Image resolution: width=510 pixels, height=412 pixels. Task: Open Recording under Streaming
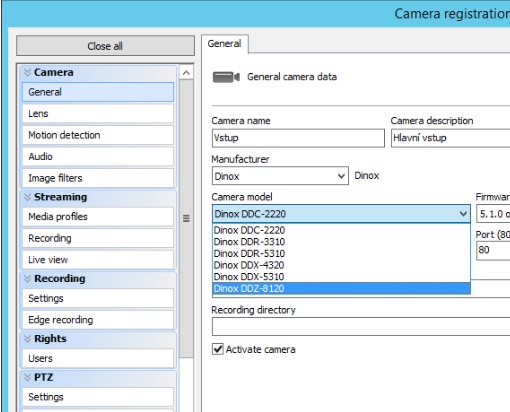point(98,238)
